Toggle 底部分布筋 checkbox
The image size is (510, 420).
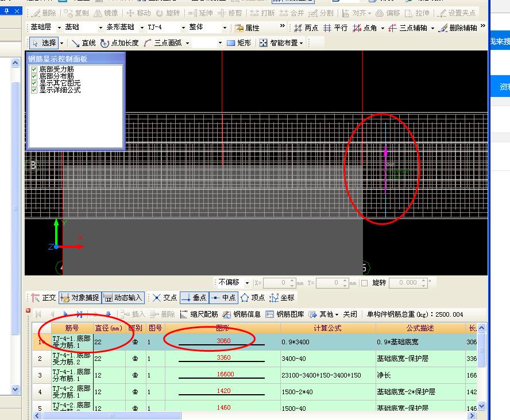(x=34, y=76)
